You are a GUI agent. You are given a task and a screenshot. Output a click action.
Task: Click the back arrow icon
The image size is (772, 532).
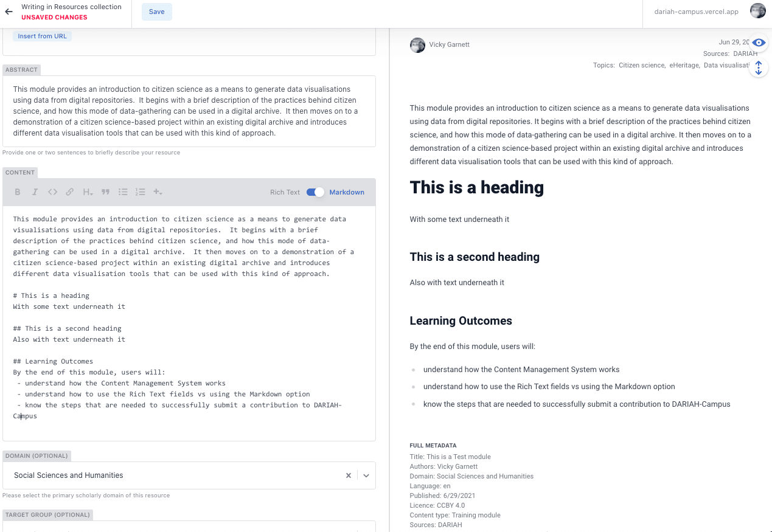[x=9, y=12]
